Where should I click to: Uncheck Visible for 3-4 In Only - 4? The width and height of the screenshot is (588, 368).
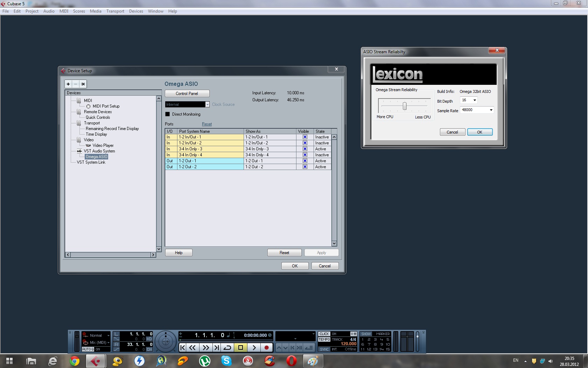pyautogui.click(x=305, y=155)
